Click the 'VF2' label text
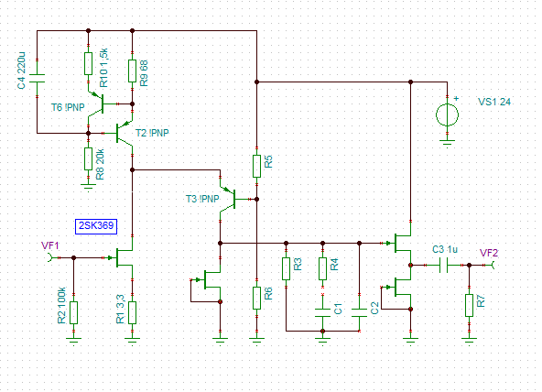The image size is (542, 392). (489, 253)
